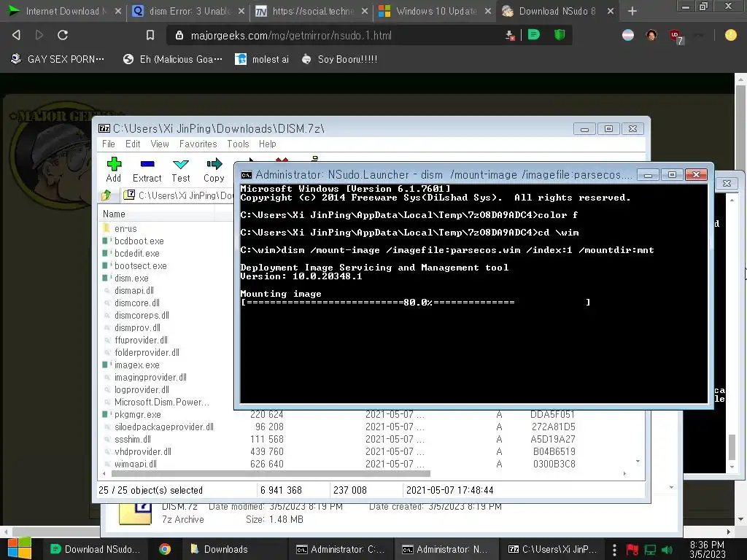Screen dimensions: 747x560
Task: Click the Extract icon in 7-Zip
Action: (147, 170)
